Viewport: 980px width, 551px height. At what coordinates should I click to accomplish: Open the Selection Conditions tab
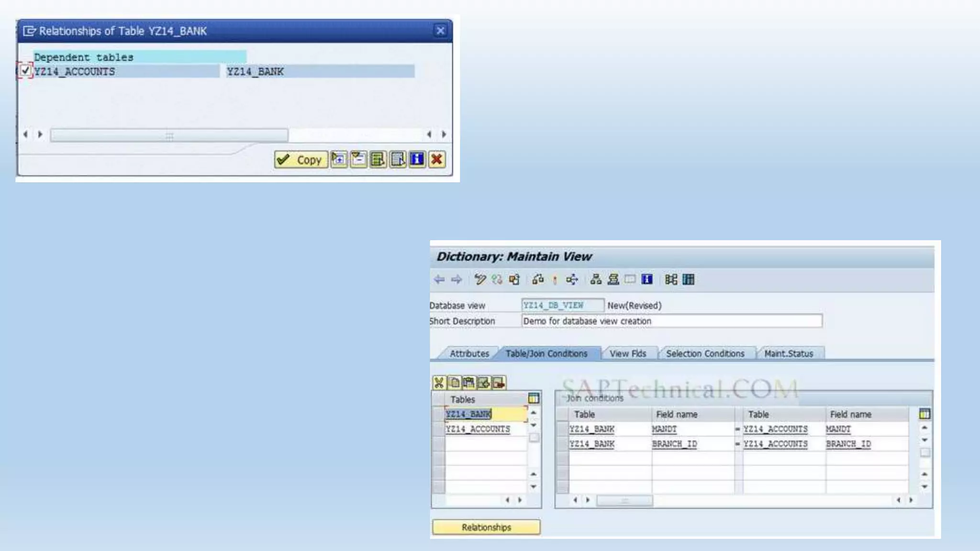[705, 354]
